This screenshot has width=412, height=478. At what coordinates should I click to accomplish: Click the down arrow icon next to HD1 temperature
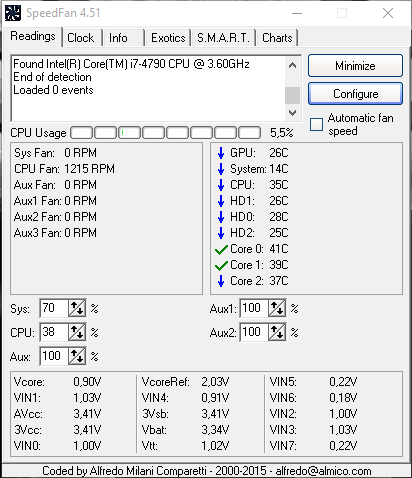(x=221, y=201)
